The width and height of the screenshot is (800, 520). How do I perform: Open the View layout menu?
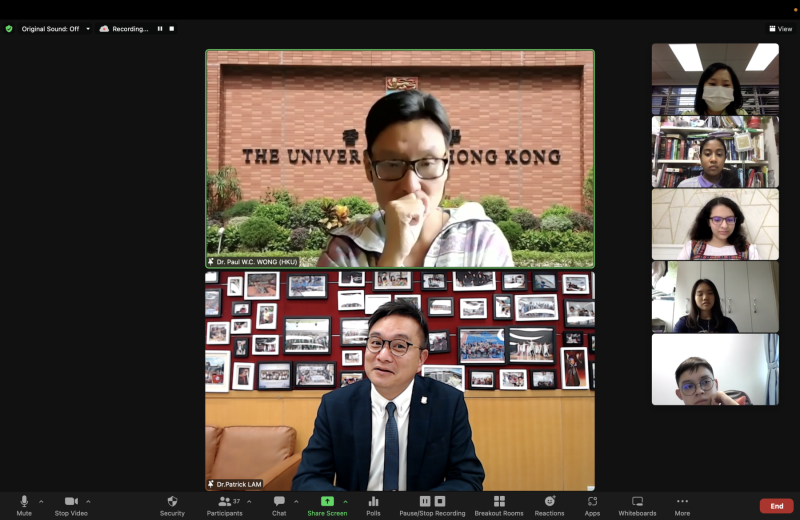pyautogui.click(x=781, y=29)
